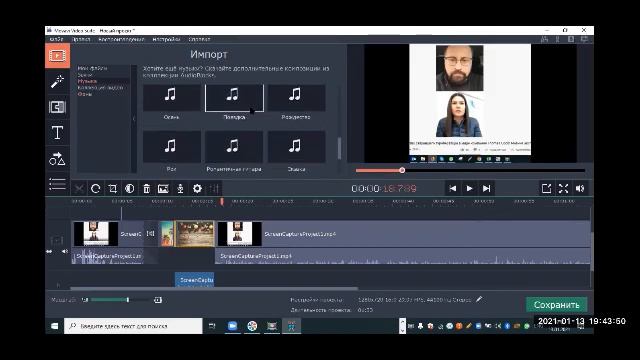
Task: Toggle the video track link icon
Action: tap(49, 251)
